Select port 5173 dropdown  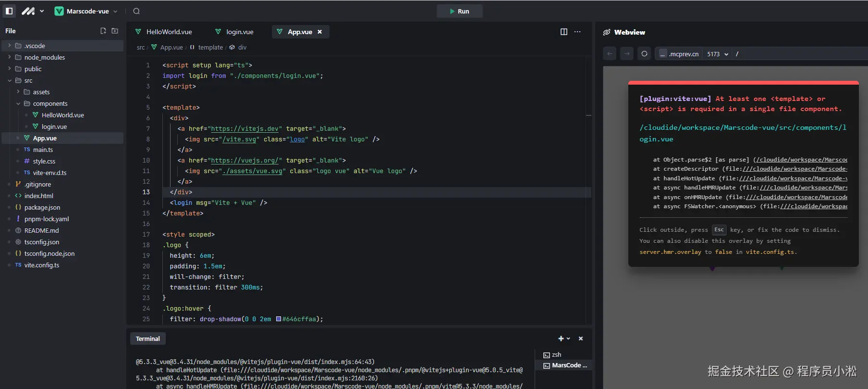tap(718, 54)
